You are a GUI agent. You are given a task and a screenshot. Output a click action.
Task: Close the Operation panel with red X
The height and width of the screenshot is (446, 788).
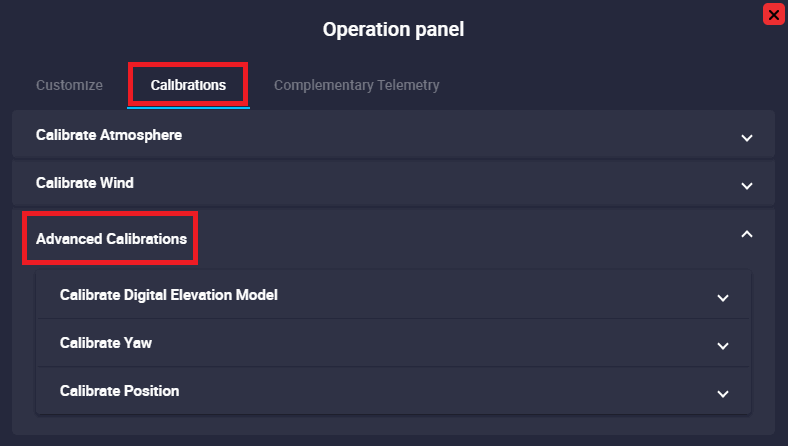coord(772,14)
